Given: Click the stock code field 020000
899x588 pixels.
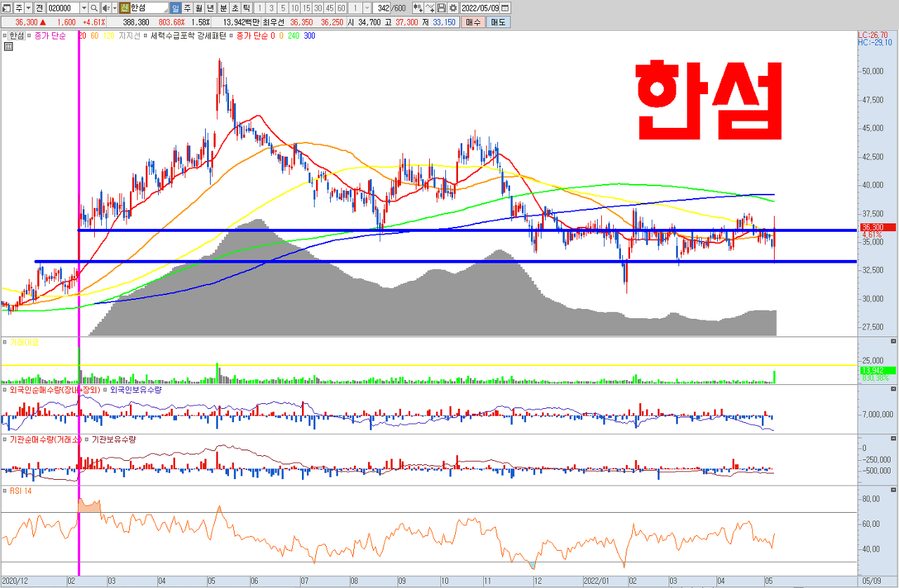Looking at the screenshot, I should pos(63,8).
